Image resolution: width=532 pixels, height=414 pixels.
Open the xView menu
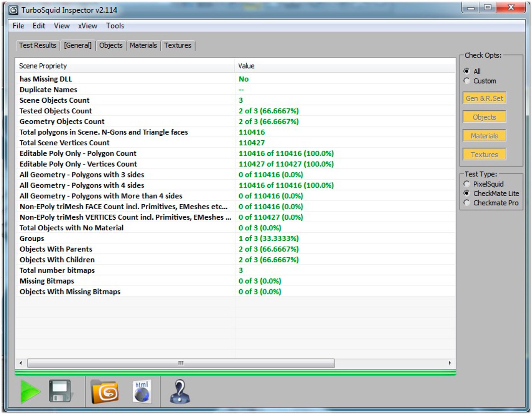pos(87,26)
